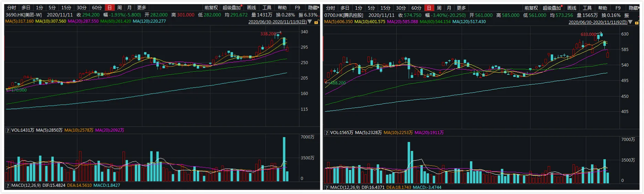
Task: Select 1分 period on Tencent chart
Action: (359, 8)
